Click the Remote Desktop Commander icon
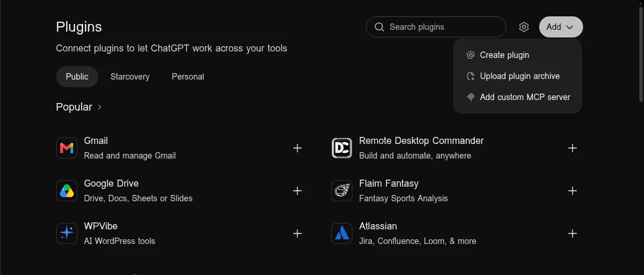Image resolution: width=644 pixels, height=275 pixels. coord(342,148)
